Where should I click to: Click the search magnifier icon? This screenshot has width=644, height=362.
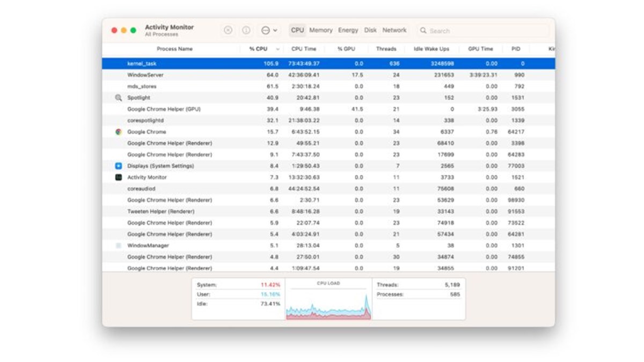[423, 31]
